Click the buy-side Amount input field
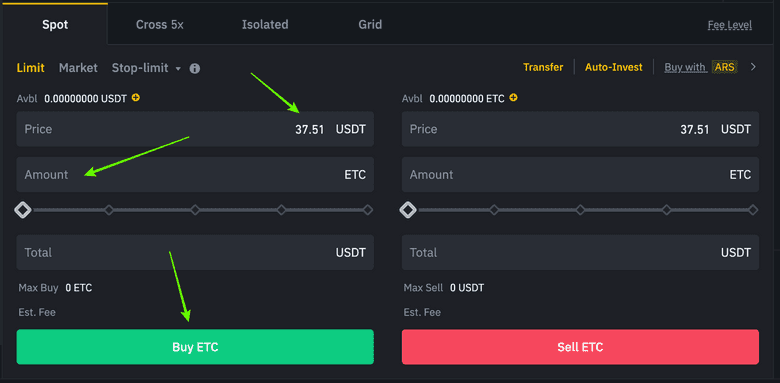Viewport: 780px width, 383px height. tap(195, 175)
